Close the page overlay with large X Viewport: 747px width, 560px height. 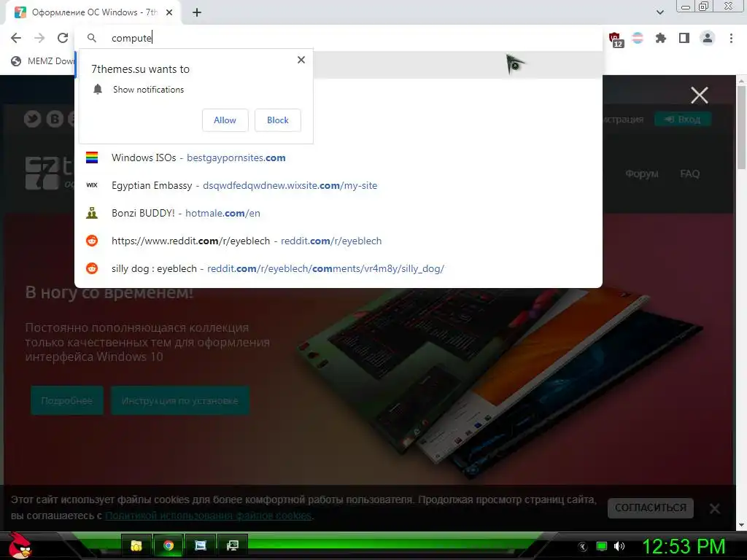point(700,96)
